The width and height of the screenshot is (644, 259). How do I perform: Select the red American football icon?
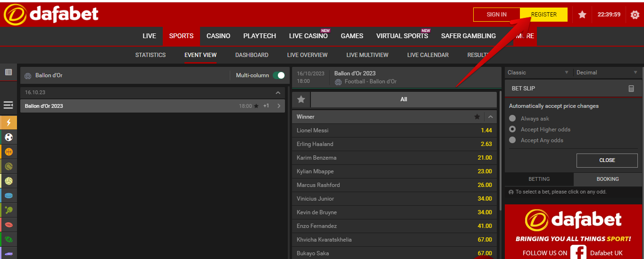pyautogui.click(x=8, y=225)
